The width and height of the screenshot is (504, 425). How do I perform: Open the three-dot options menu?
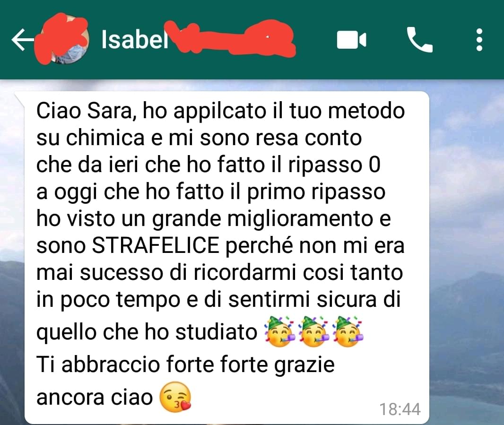click(479, 40)
